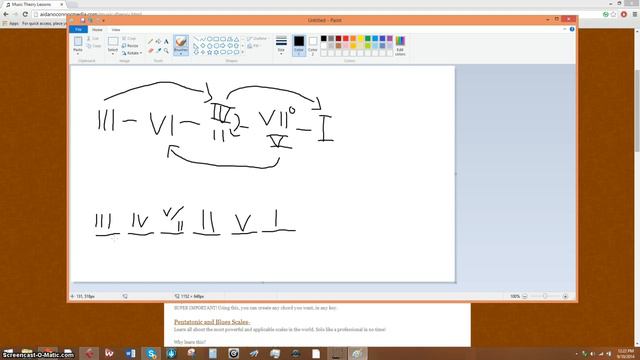Click the Copy button in Clipboard group

pyautogui.click(x=94, y=46)
